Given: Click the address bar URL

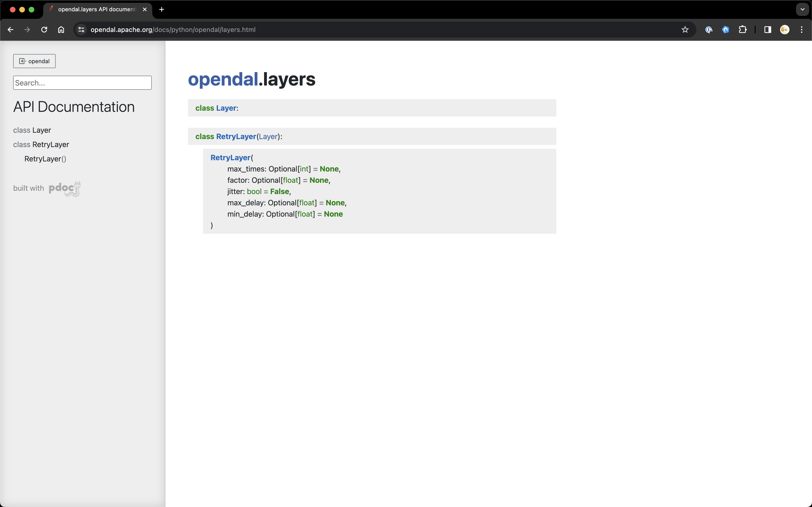Looking at the screenshot, I should point(173,30).
